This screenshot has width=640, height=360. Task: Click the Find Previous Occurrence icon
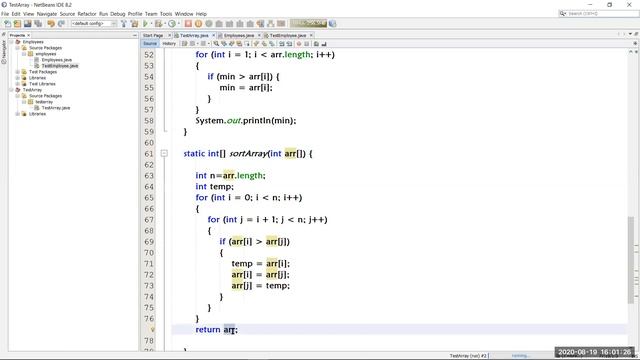coord(224,44)
